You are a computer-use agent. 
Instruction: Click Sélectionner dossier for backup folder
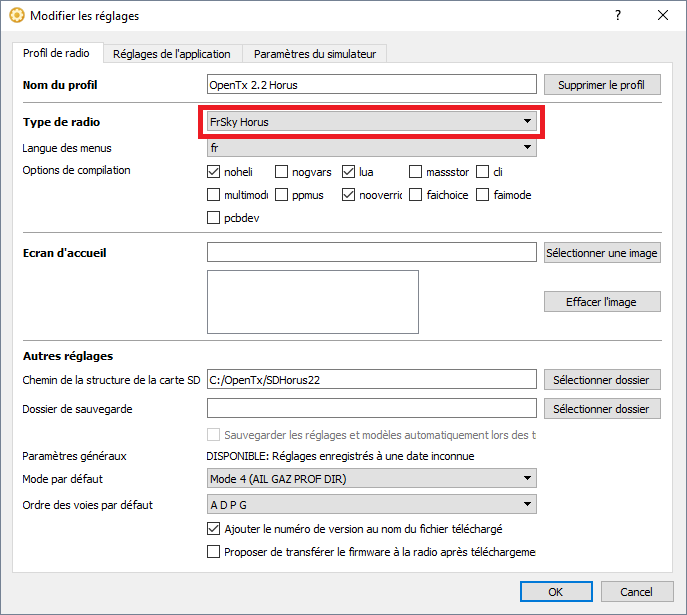tap(602, 409)
